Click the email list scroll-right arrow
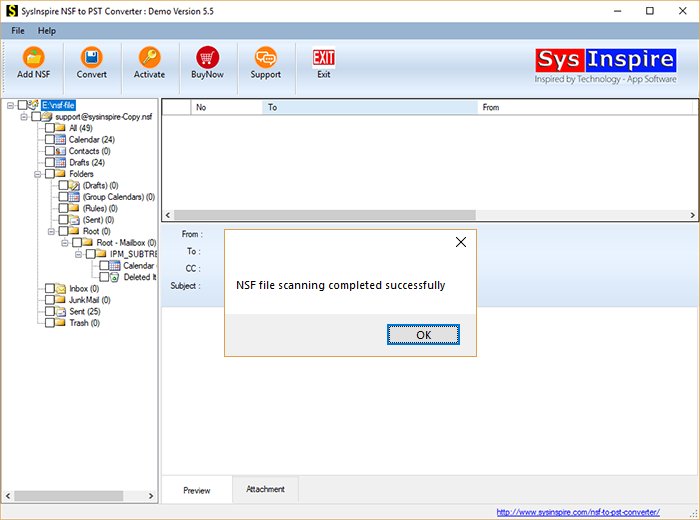This screenshot has height=520, width=700. tap(692, 215)
